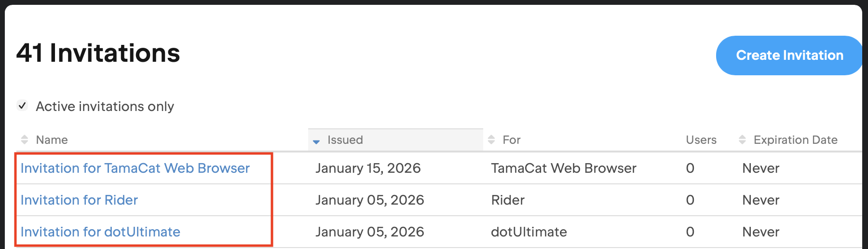Viewport: 868px width, 249px height.
Task: Click the sort arrows beside Name
Action: tap(25, 140)
